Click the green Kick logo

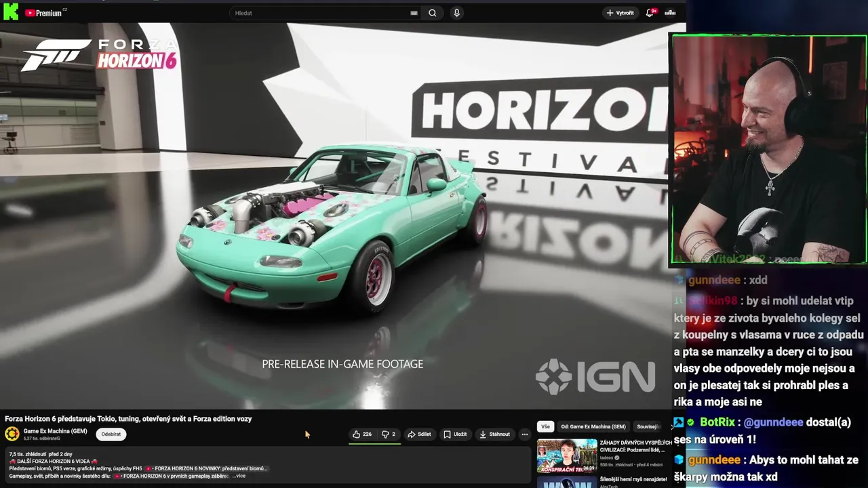tap(11, 12)
